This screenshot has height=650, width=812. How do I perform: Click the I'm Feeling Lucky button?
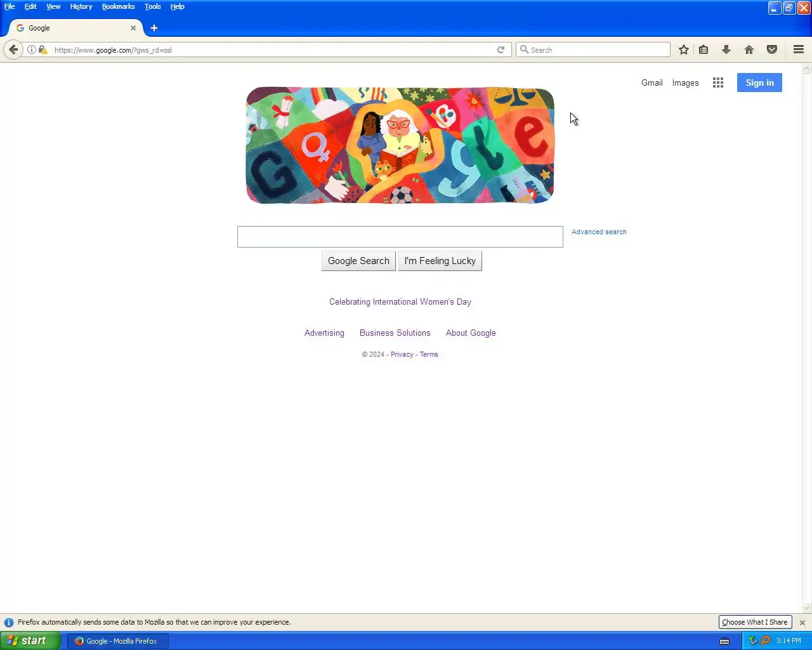(x=440, y=261)
